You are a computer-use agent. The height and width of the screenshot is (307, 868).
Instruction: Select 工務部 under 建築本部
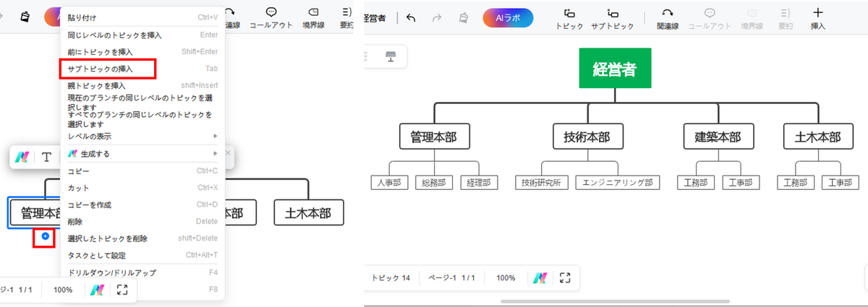point(696,183)
